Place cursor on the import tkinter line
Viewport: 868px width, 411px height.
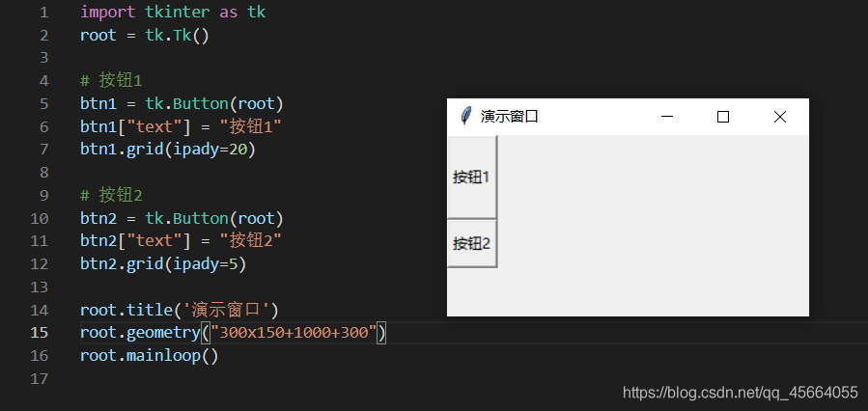tap(173, 13)
